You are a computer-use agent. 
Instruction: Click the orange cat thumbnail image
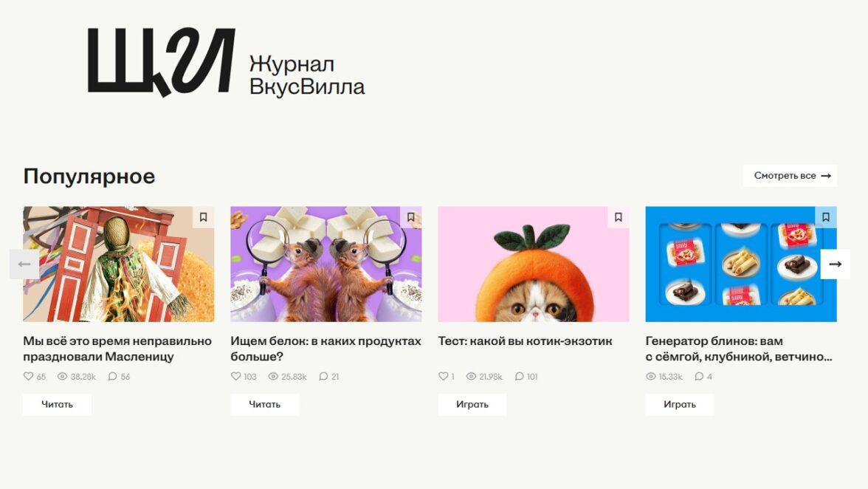[533, 264]
